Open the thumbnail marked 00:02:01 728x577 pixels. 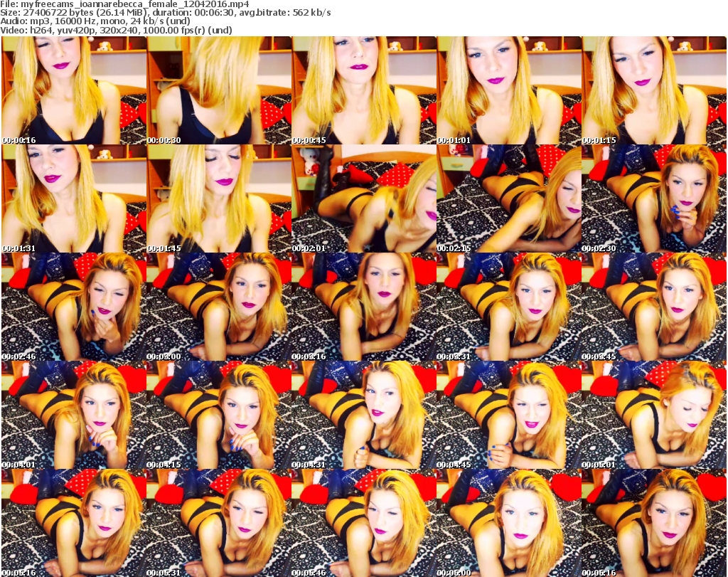[363, 198]
